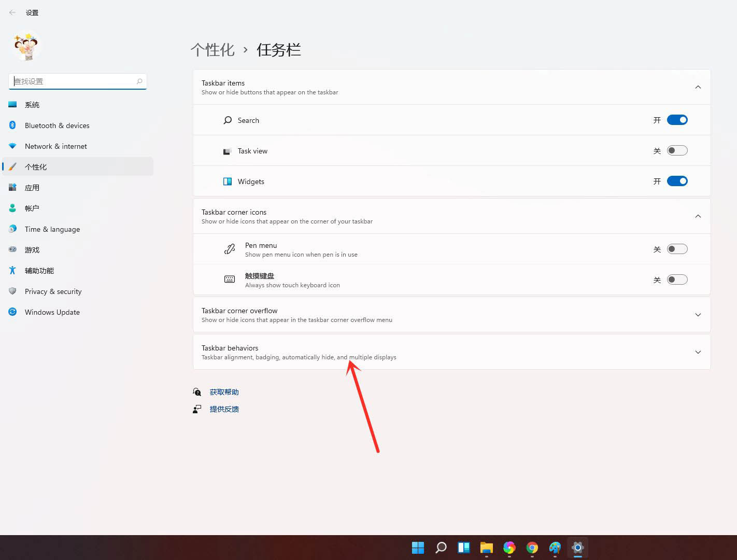Expand the Taskbar behaviors section

tap(698, 352)
